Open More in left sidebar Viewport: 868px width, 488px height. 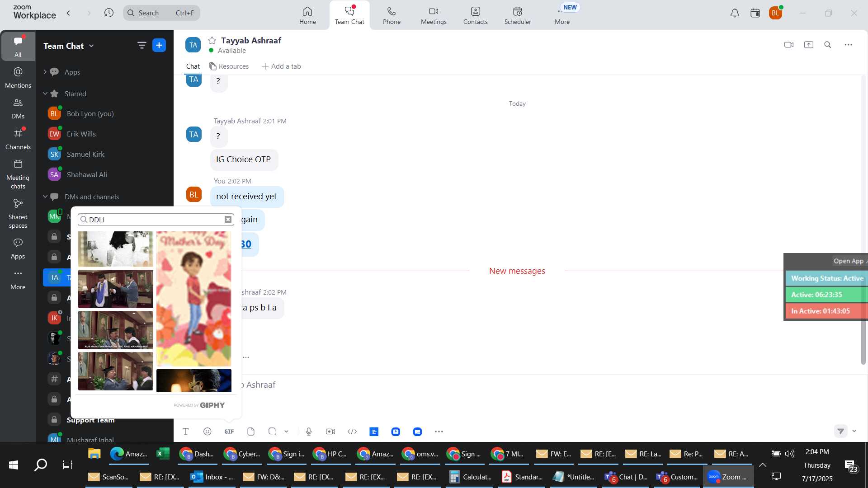tap(18, 279)
